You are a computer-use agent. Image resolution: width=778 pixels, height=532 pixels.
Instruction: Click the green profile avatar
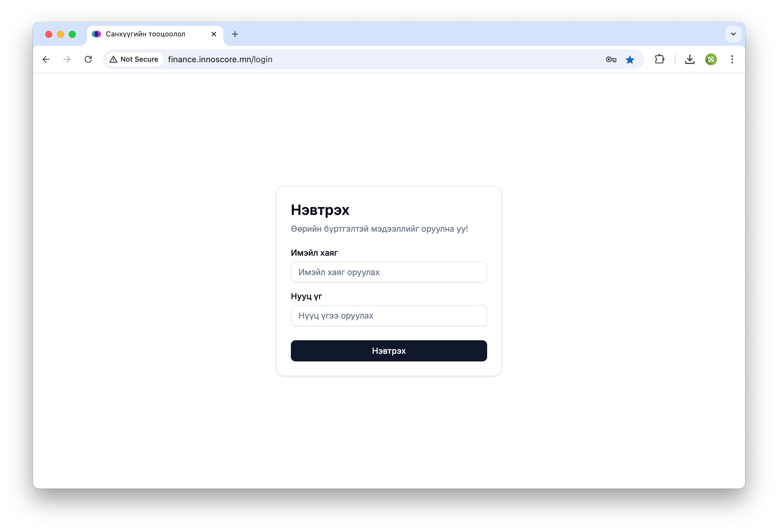click(711, 59)
